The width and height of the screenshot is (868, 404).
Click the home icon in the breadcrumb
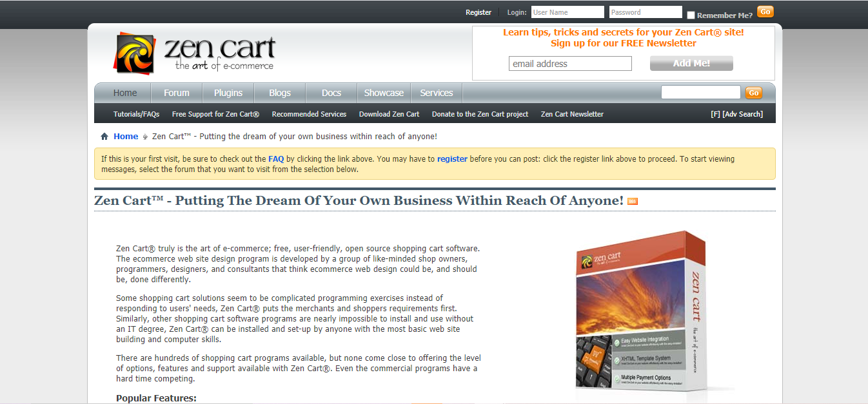point(104,137)
